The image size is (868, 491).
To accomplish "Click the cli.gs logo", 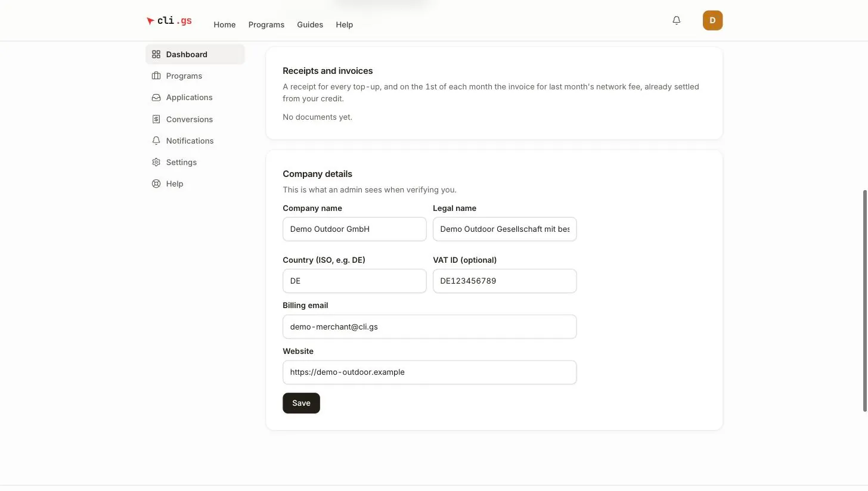I will (169, 21).
